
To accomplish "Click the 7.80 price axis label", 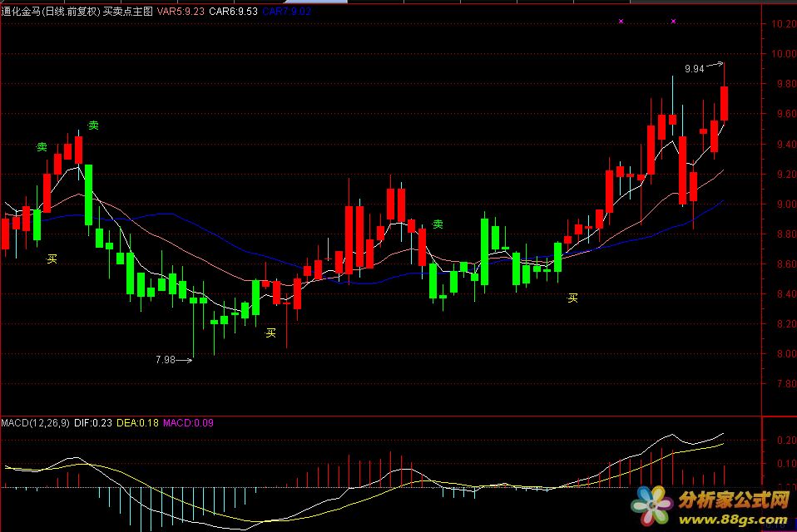I will pos(786,384).
